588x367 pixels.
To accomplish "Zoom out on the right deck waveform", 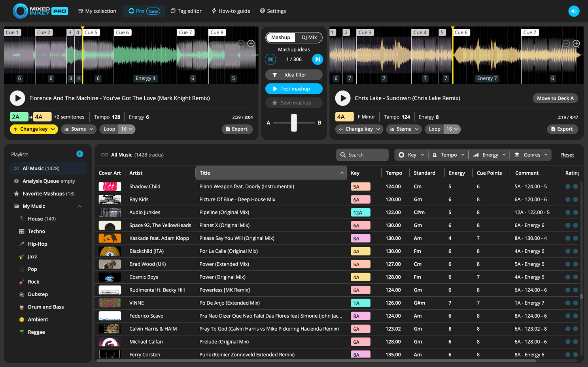I will click(566, 43).
